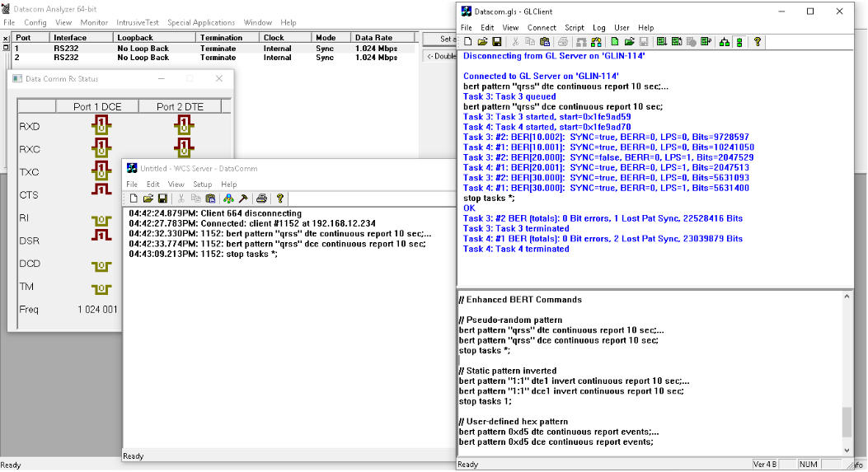Open Script menu in GLClient
Screen dimensions: 868x472
[574, 28]
